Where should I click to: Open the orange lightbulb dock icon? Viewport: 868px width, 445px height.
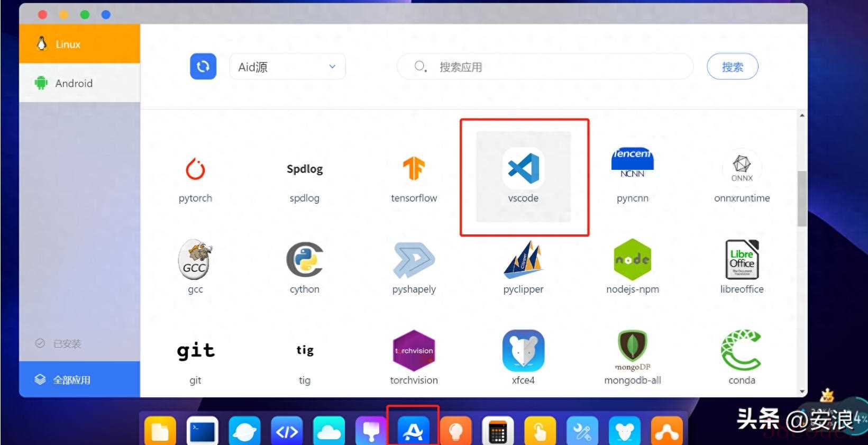point(455,431)
